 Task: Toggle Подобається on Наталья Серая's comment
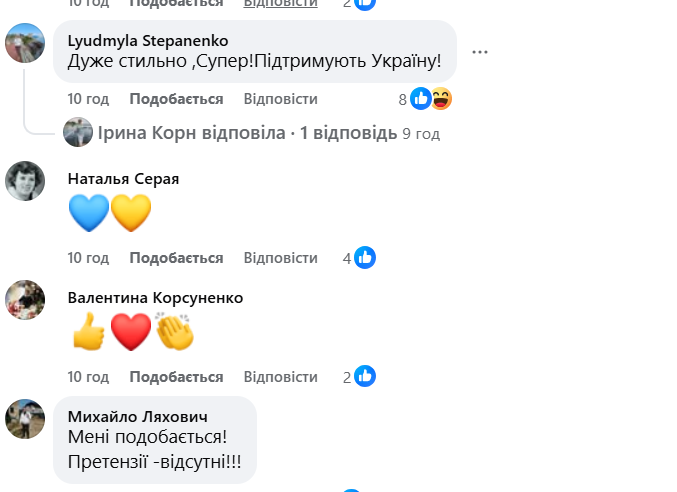click(x=176, y=258)
